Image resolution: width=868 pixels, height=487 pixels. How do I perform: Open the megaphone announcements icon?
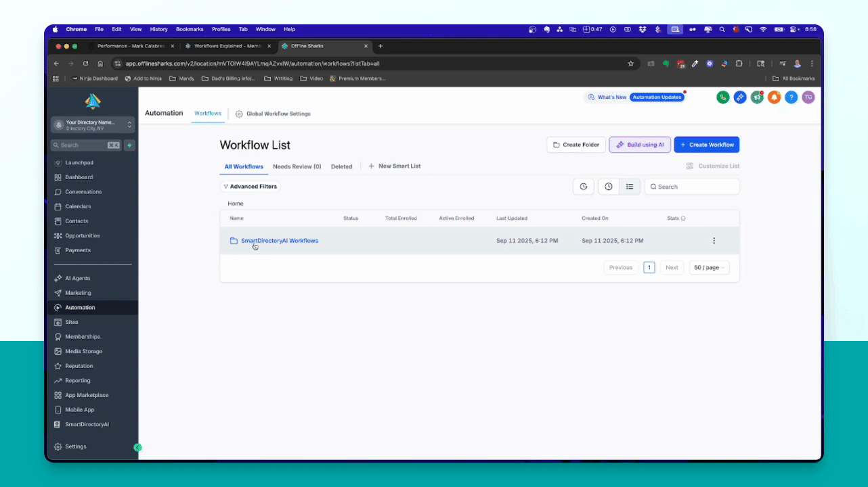[757, 97]
